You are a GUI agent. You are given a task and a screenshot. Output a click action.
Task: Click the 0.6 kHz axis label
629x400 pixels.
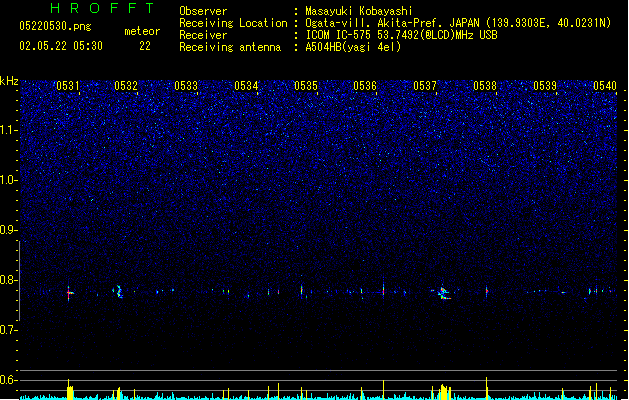(x=9, y=380)
